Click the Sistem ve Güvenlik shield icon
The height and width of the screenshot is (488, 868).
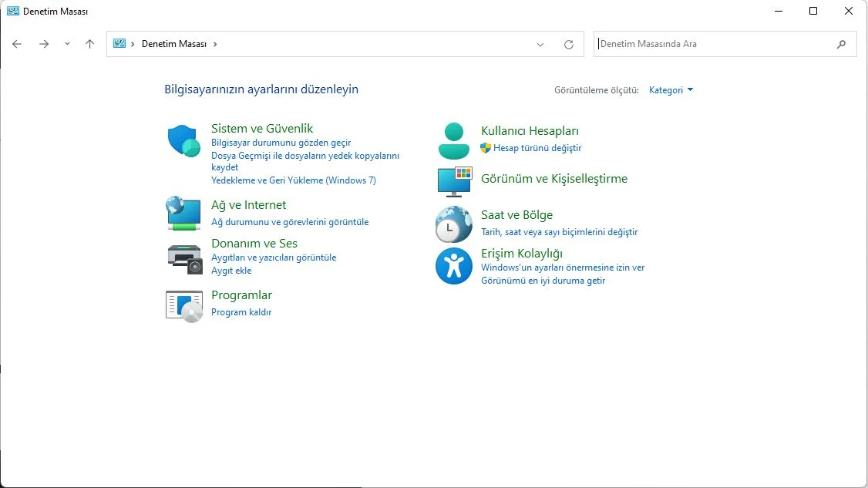[183, 141]
